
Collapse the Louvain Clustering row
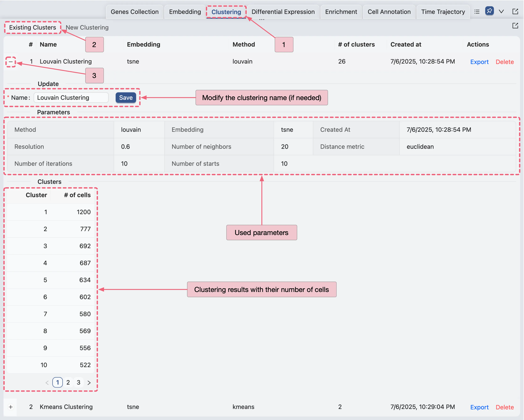click(x=11, y=62)
